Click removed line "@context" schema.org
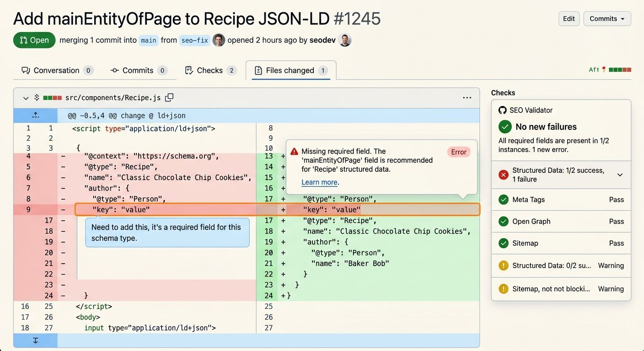Viewport: 644px width, 351px height. click(x=151, y=156)
